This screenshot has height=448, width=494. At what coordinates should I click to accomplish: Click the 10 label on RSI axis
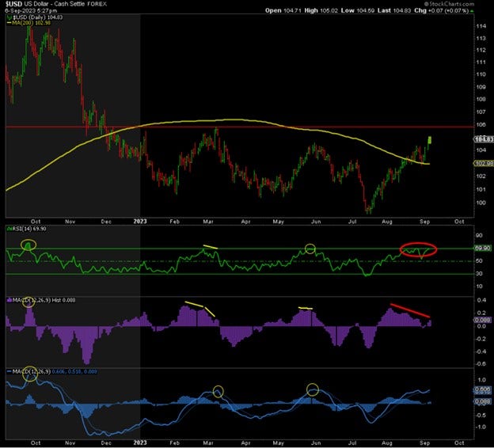coord(479,286)
